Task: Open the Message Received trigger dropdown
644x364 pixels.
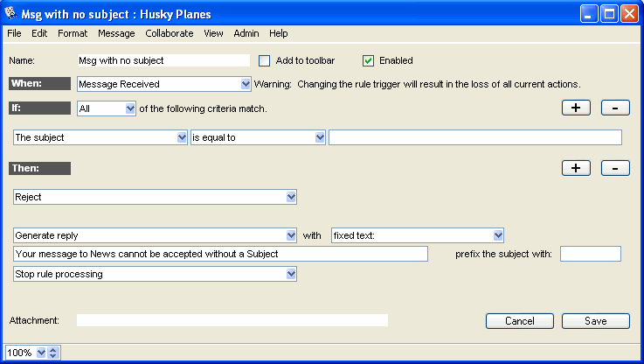Action: coord(246,84)
